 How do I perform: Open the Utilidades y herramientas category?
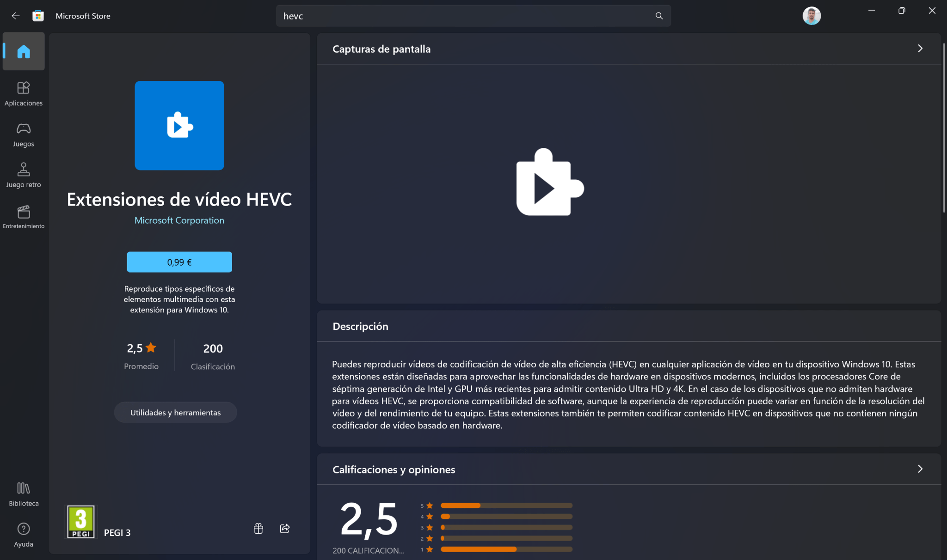pos(175,412)
